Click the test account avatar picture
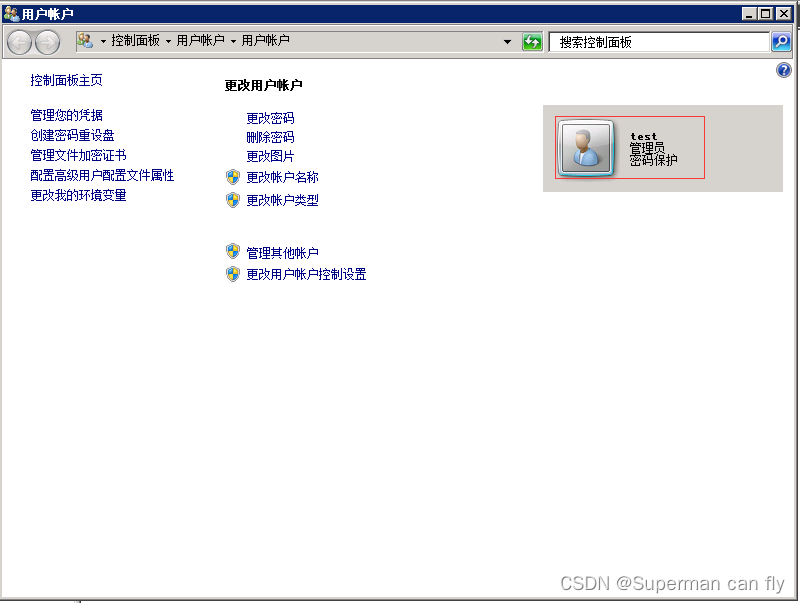This screenshot has width=800, height=603. 586,148
